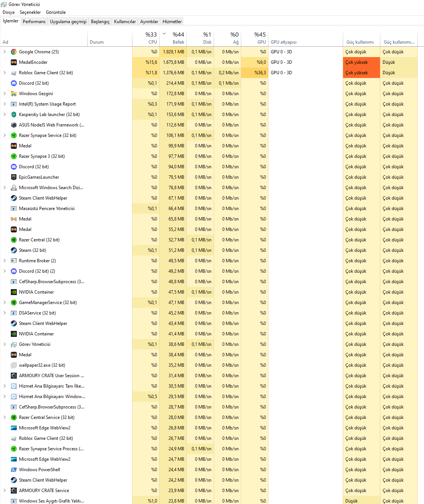
Task: Click the Windows Gezgini folder icon
Action: pyautogui.click(x=14, y=94)
